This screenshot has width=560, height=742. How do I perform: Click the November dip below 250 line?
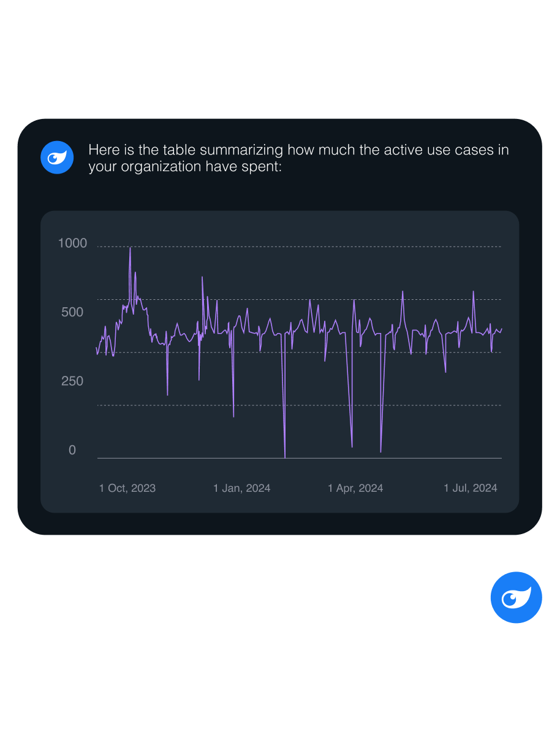167,395
